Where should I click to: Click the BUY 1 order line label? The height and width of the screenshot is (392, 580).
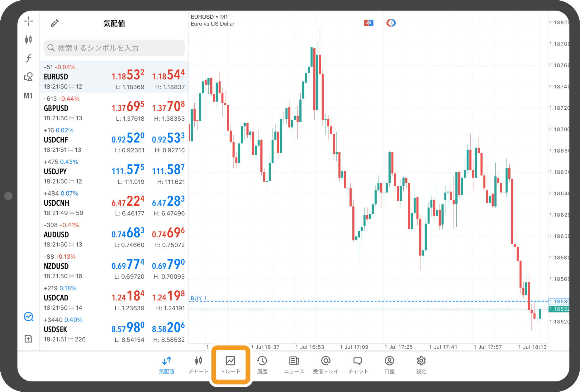(x=199, y=298)
